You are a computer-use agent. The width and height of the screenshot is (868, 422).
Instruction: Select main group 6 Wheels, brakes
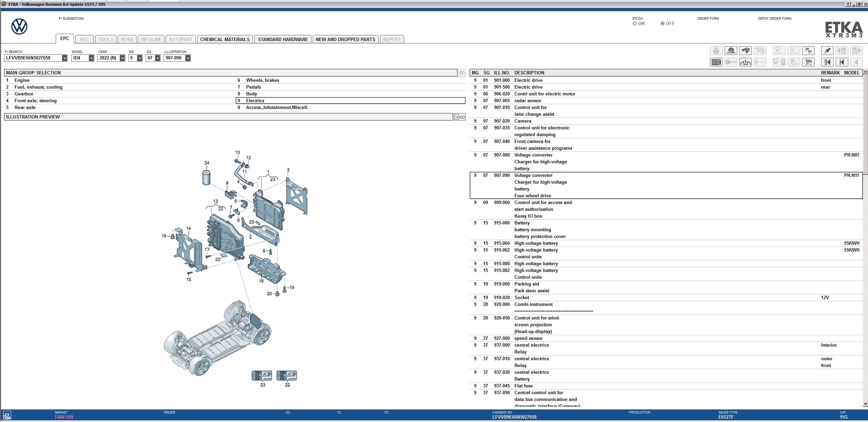point(350,80)
